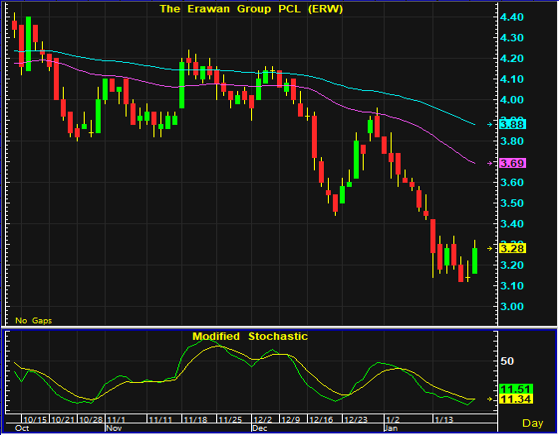Click the 3.10 price axis label

[x=512, y=286]
